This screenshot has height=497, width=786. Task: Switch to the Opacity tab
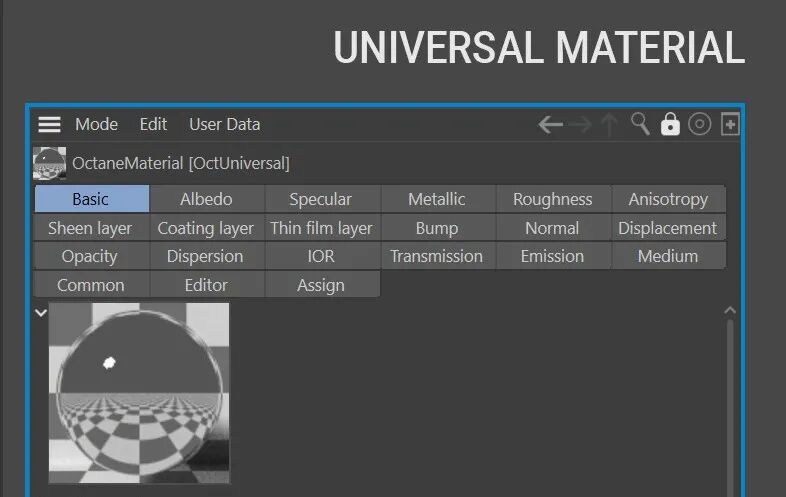92,256
